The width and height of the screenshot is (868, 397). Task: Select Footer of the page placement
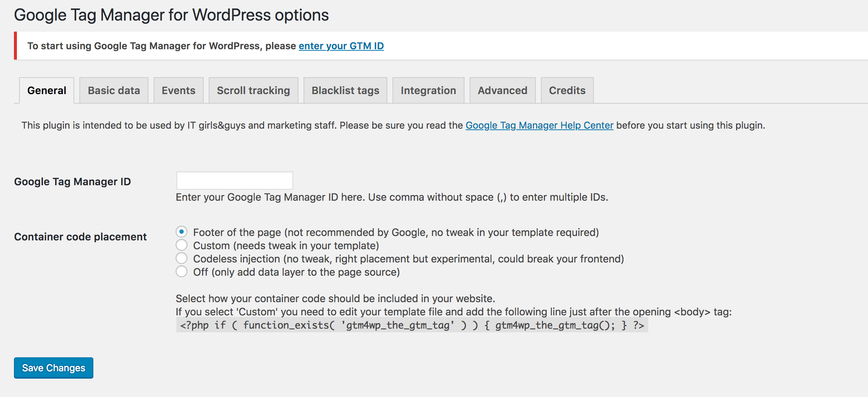182,231
